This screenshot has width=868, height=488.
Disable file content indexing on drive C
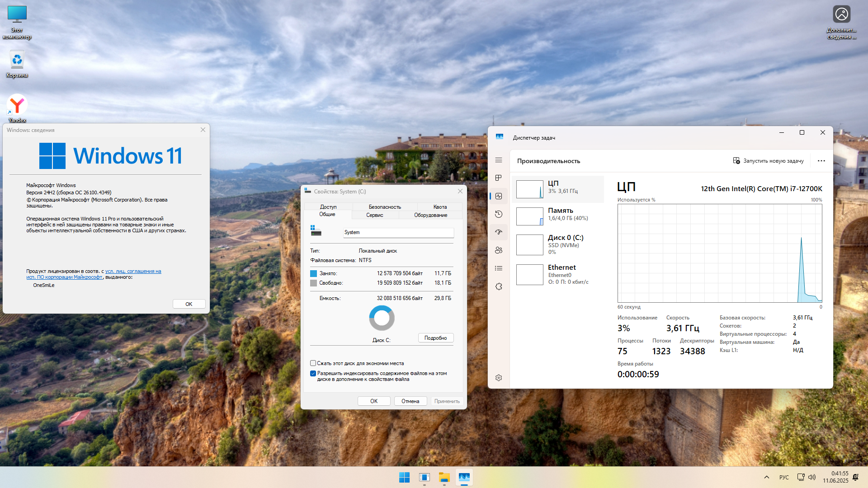pos(312,373)
